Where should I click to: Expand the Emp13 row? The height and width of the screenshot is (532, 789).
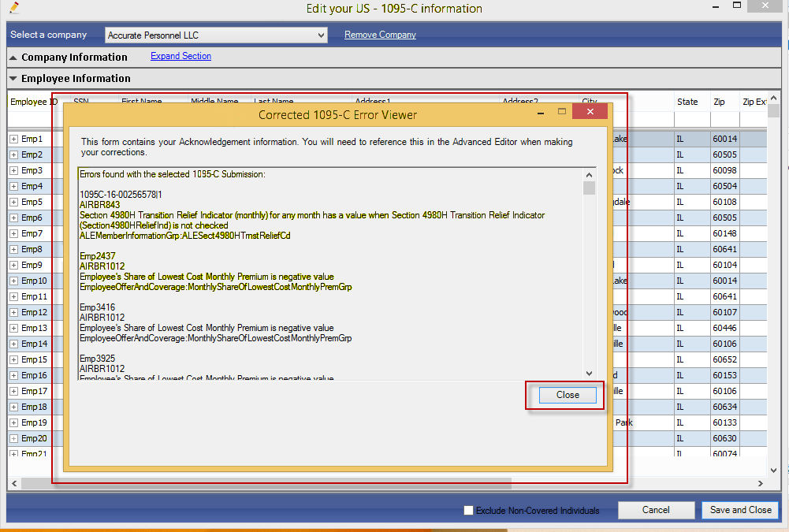coord(14,328)
